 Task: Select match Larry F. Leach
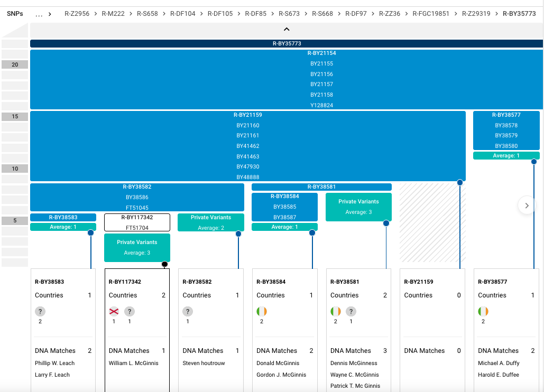(x=52, y=375)
